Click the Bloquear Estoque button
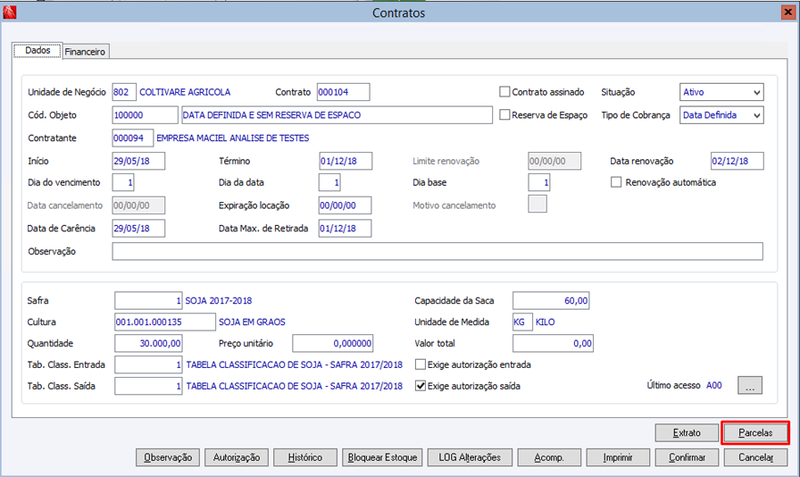This screenshot has height=477, width=800. pos(382,458)
